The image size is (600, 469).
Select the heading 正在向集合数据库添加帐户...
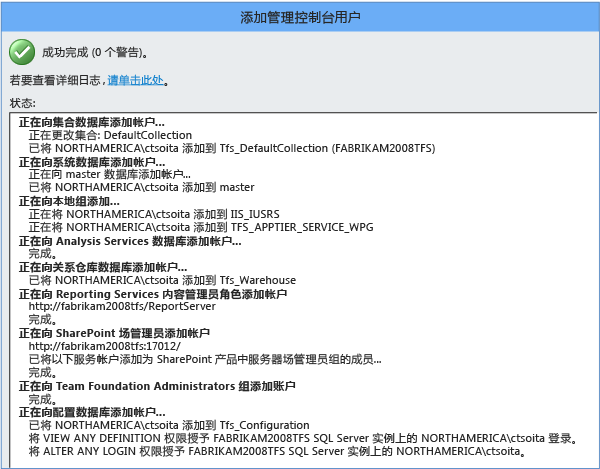92,122
